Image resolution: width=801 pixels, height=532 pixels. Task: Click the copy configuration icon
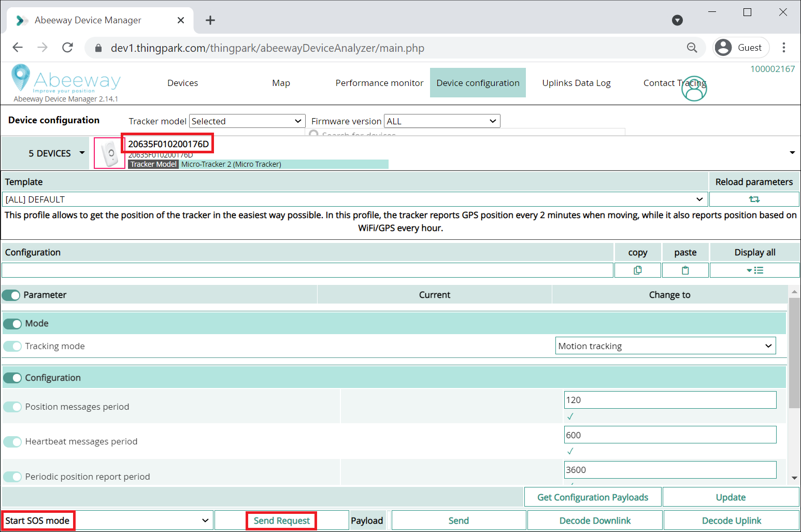638,270
